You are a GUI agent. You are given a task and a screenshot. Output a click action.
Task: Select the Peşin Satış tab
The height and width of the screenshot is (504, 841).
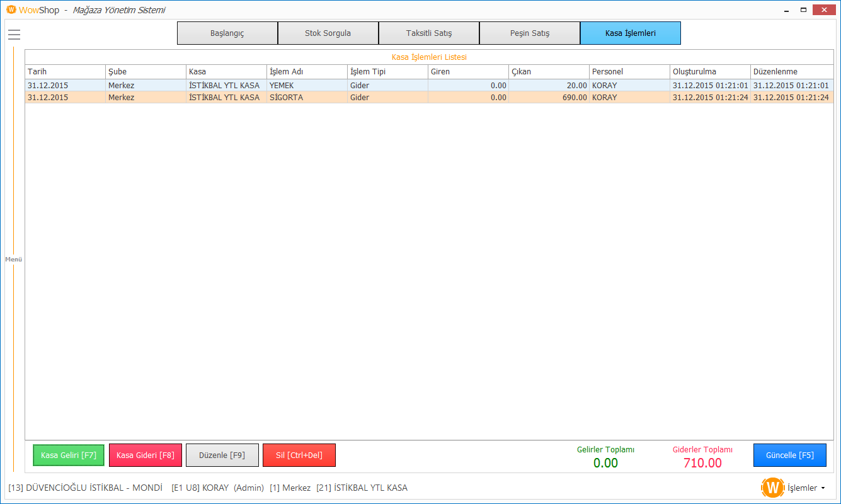tap(529, 33)
